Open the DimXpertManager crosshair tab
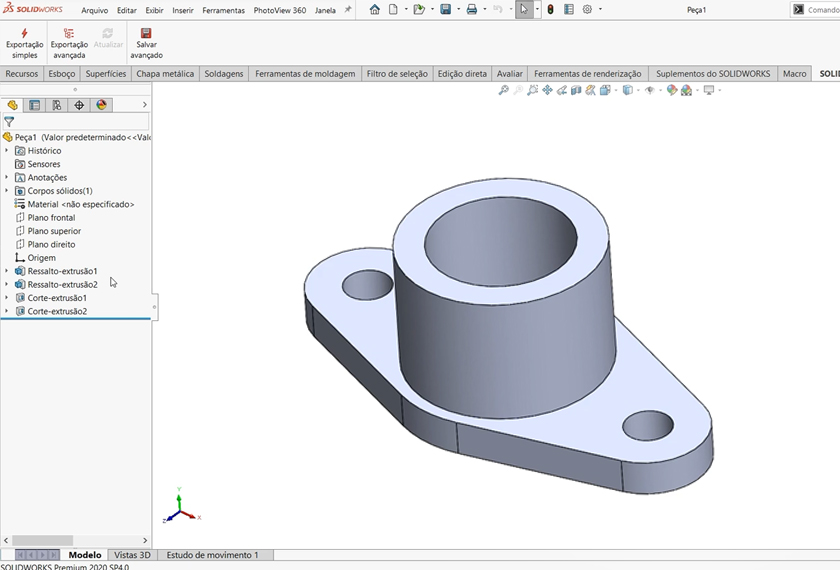 79,105
